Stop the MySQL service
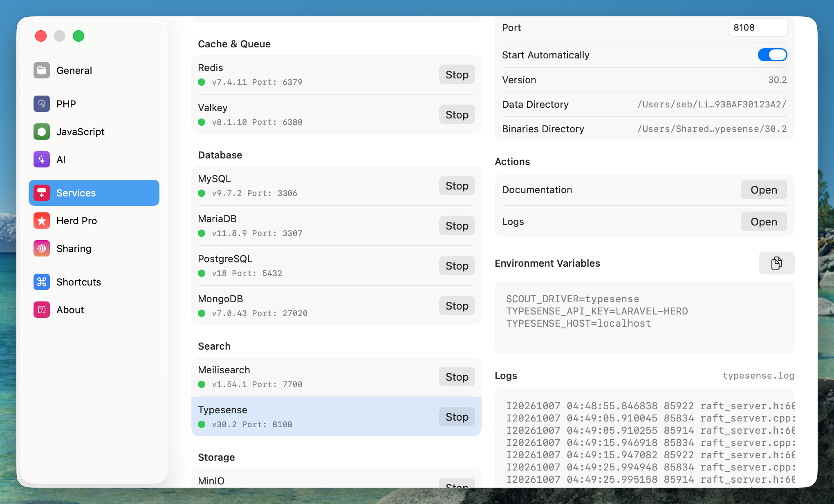This screenshot has width=834, height=504. click(457, 186)
